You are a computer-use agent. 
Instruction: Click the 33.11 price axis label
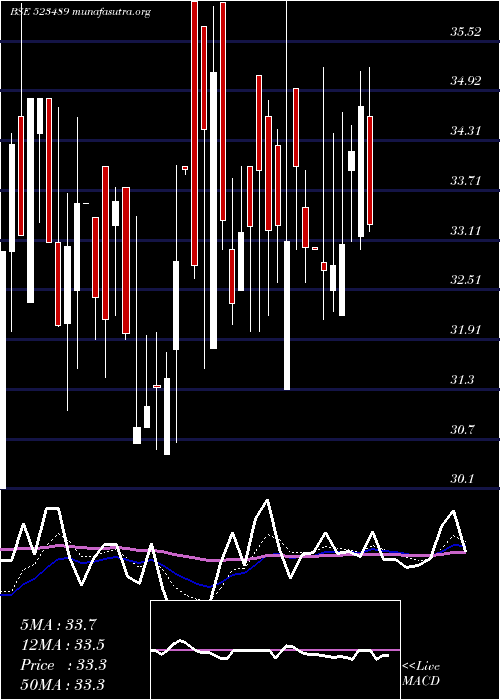point(466,231)
